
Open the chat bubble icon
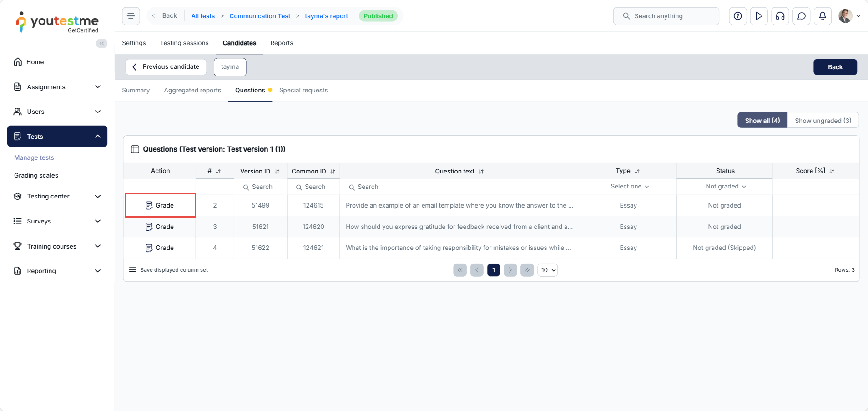[801, 16]
